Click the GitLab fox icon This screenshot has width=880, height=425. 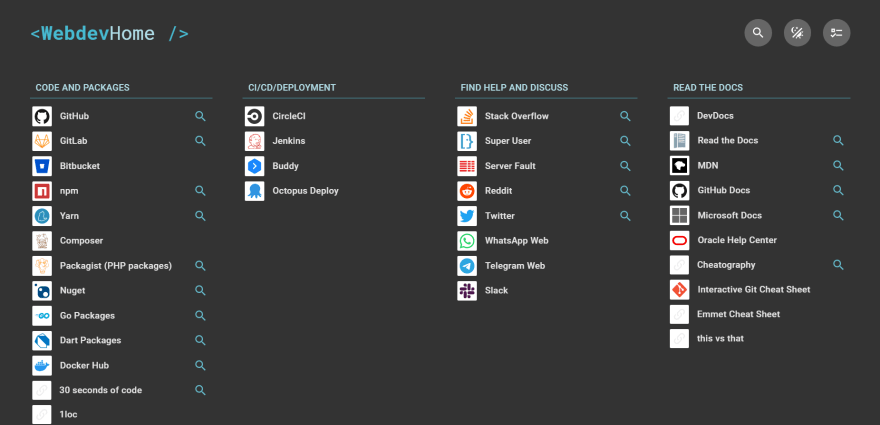coord(42,141)
